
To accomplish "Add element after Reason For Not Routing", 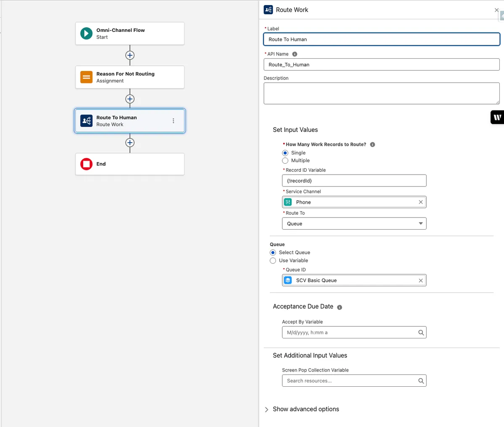I will [130, 99].
